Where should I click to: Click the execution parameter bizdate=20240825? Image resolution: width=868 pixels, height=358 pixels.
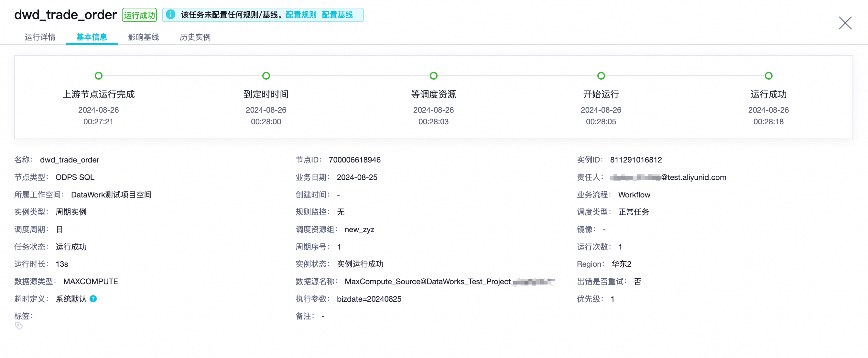(369, 299)
